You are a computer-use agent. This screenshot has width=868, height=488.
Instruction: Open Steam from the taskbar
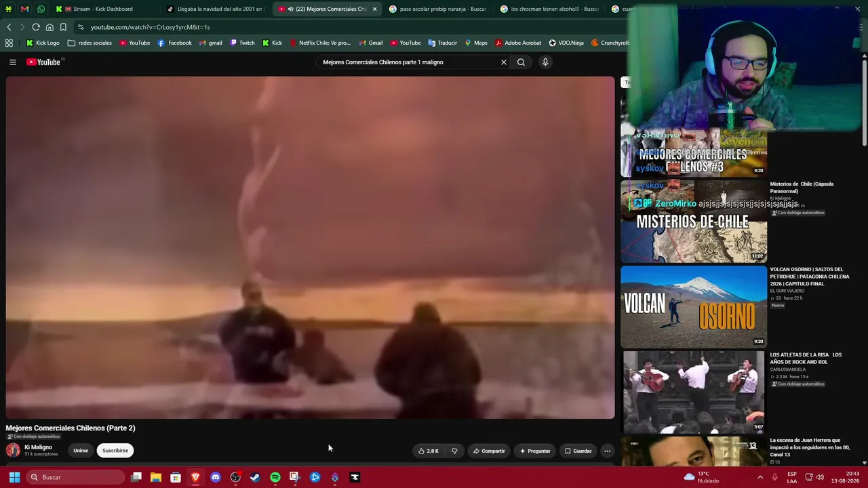[x=255, y=477]
